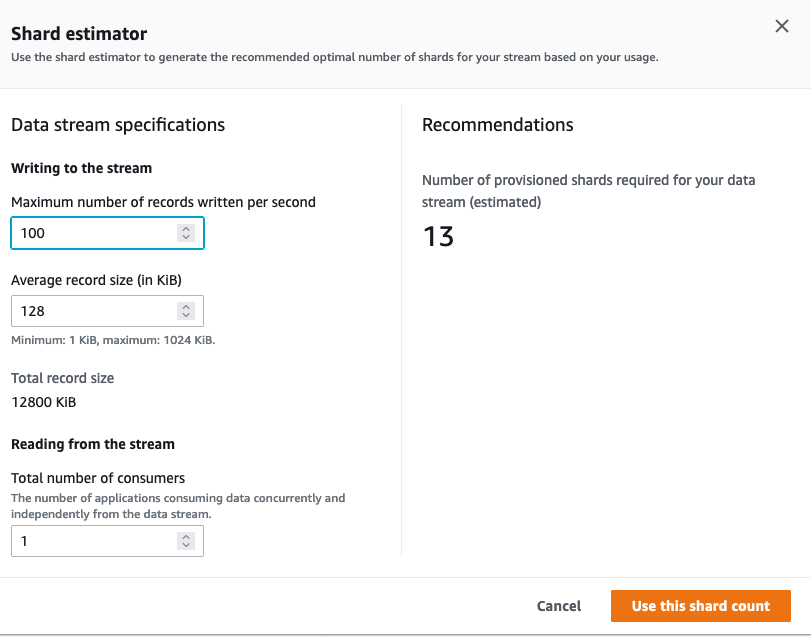811x637 pixels.
Task: Click Use this shard count
Action: [x=700, y=606]
